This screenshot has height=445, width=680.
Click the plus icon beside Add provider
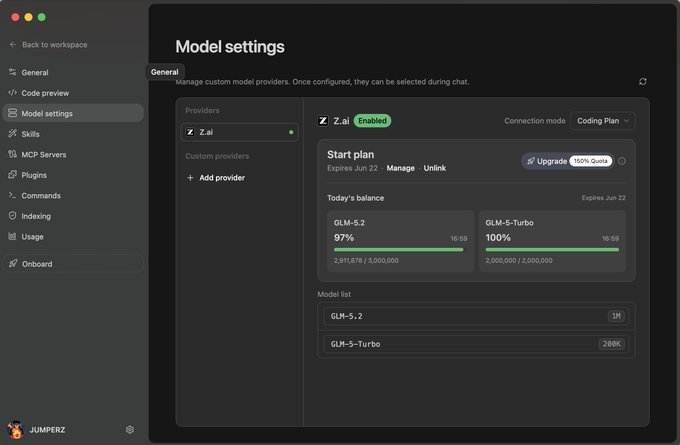point(190,178)
